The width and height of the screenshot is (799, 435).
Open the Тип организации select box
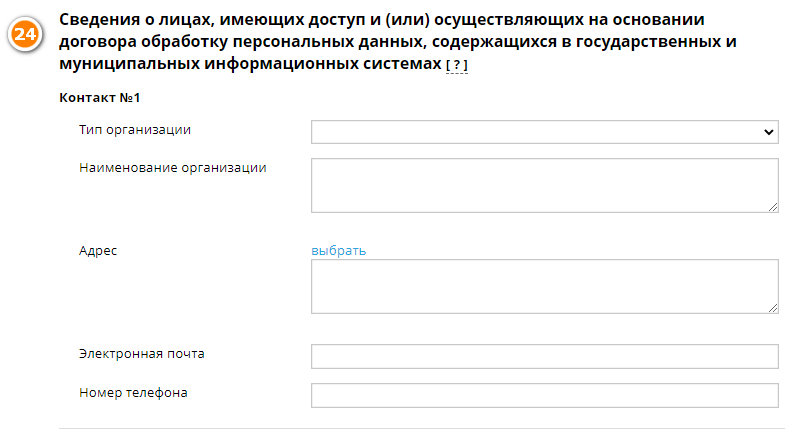coord(545,132)
